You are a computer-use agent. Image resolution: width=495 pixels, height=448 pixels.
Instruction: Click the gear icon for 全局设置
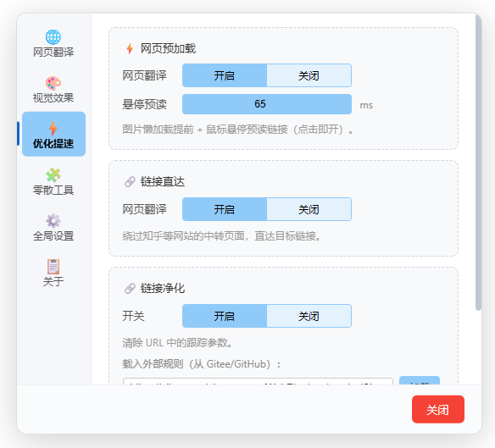coord(53,220)
